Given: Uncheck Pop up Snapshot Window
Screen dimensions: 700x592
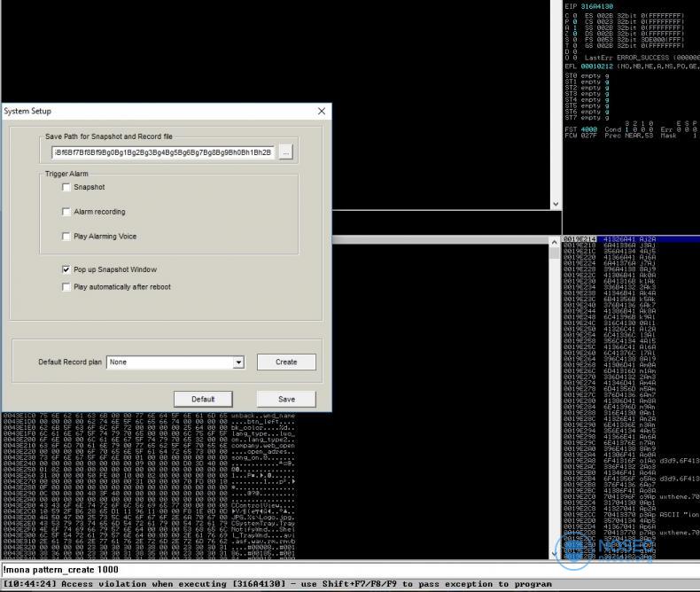Looking at the screenshot, I should (x=66, y=269).
